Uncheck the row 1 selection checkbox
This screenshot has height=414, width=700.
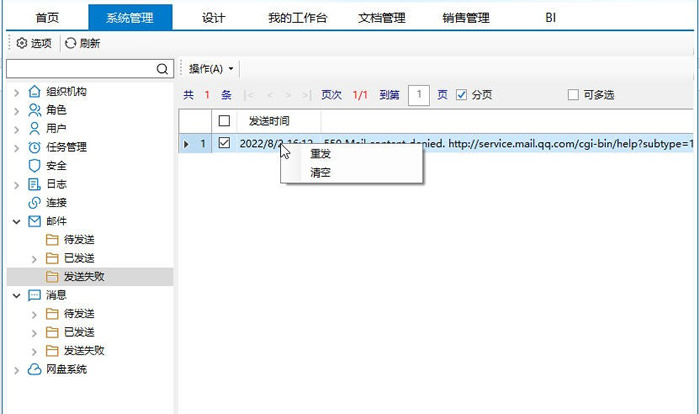click(x=224, y=143)
